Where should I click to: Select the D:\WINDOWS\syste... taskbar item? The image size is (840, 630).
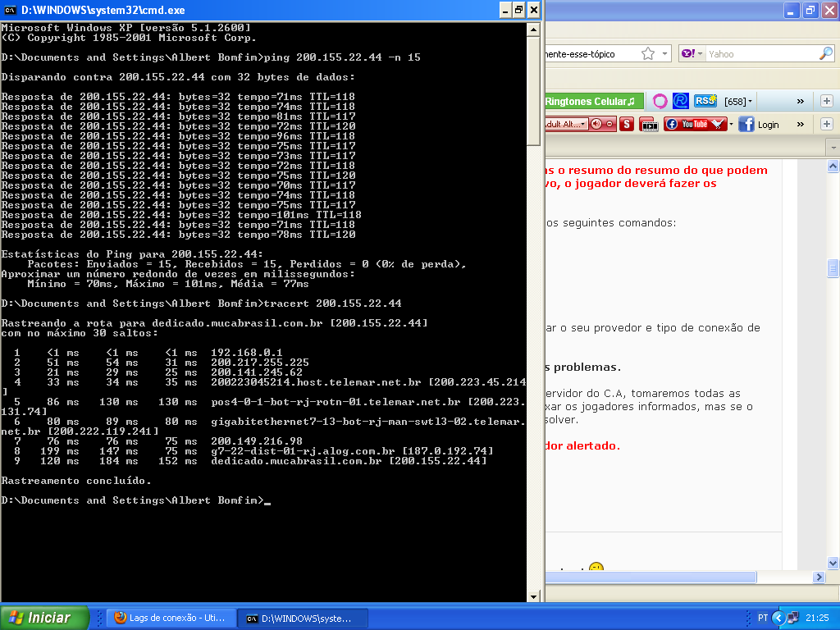point(302,618)
